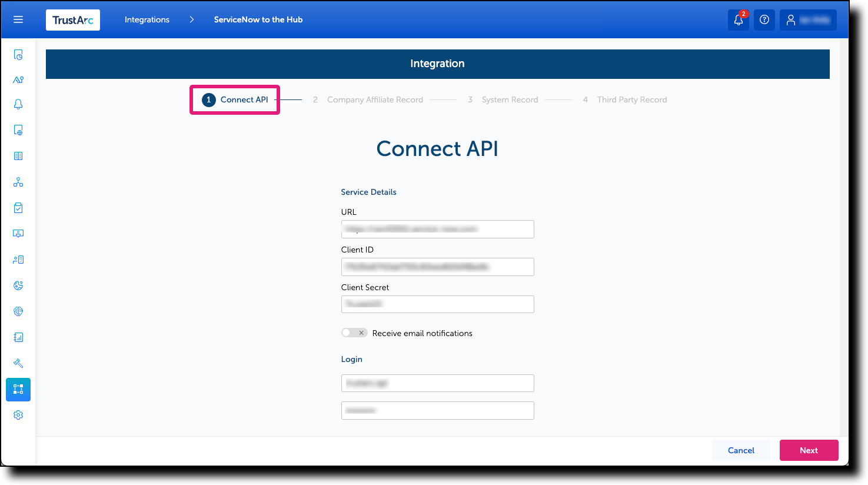Cancel the integration setup

pos(741,450)
